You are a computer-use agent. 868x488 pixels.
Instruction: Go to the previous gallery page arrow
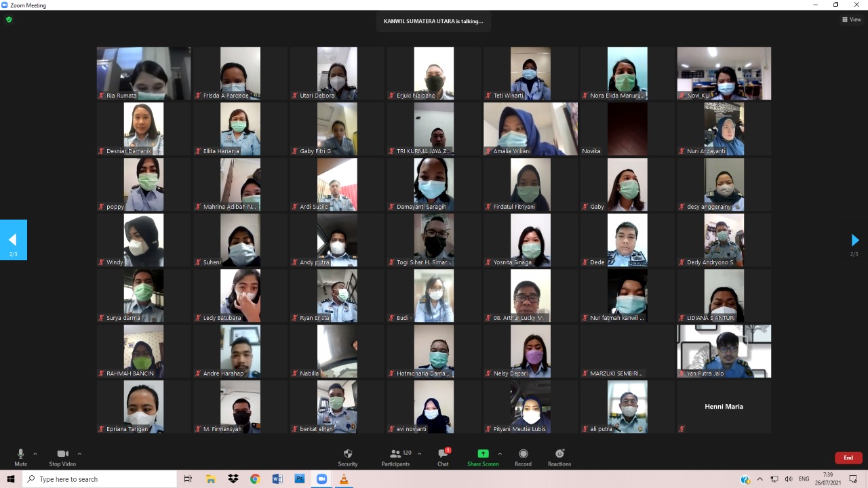coord(13,240)
